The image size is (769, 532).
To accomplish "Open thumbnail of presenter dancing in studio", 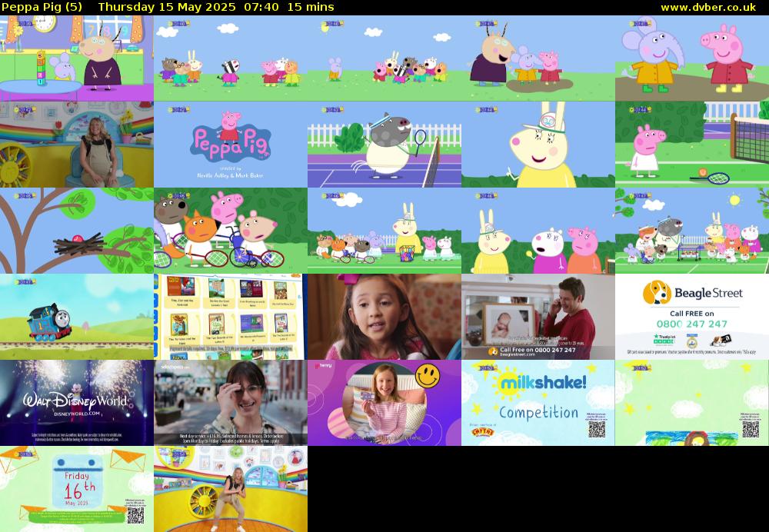I will [231, 489].
